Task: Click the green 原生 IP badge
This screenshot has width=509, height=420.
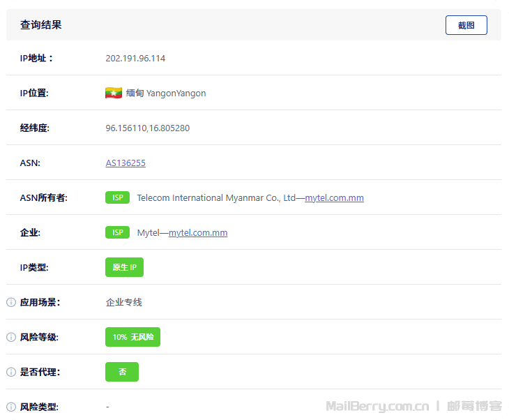Action: [x=124, y=267]
